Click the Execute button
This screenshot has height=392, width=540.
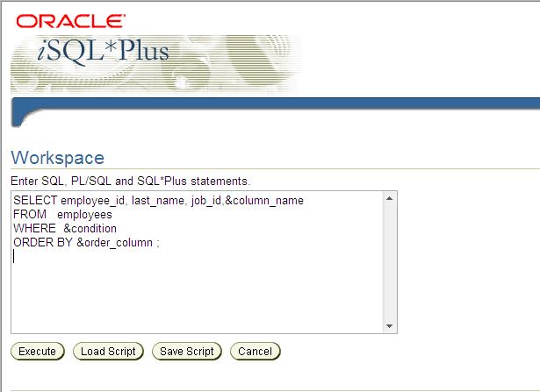(x=38, y=351)
